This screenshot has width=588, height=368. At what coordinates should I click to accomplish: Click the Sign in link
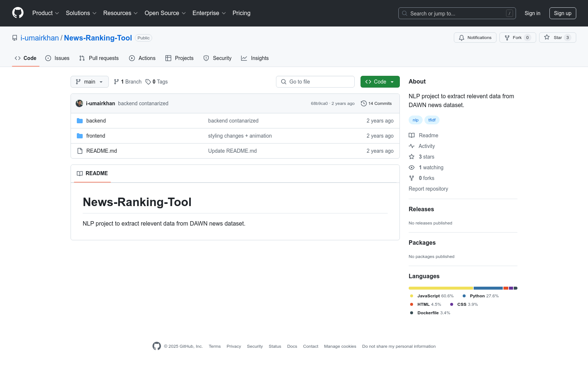[x=533, y=13]
